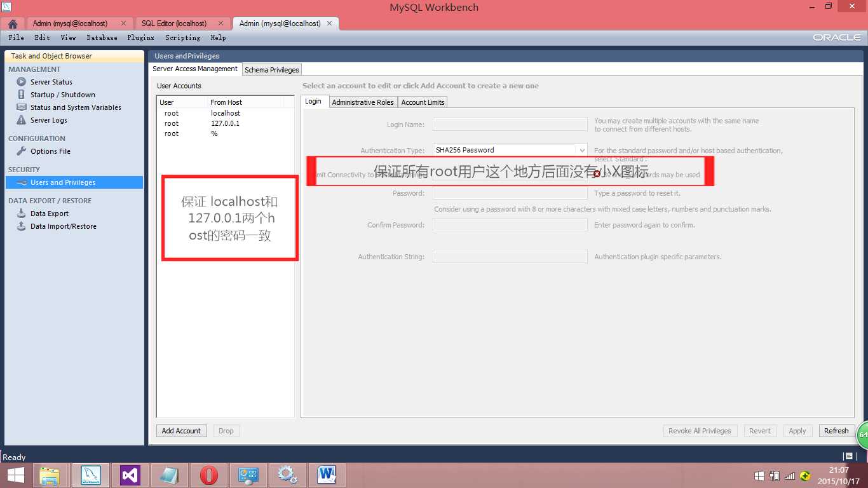Select the Server Access Management tab
Screen dimensions: 868x488
pos(195,69)
